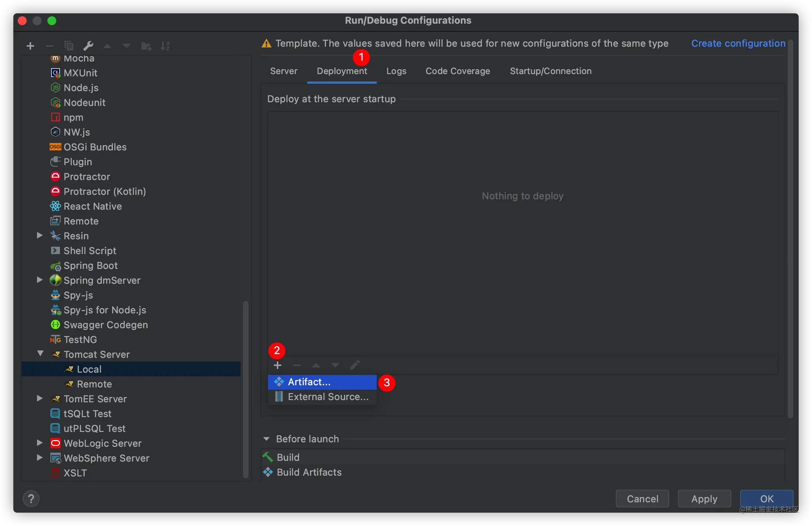The height and width of the screenshot is (526, 812).
Task: Select Spring Boot in configuration list
Action: [x=90, y=266]
